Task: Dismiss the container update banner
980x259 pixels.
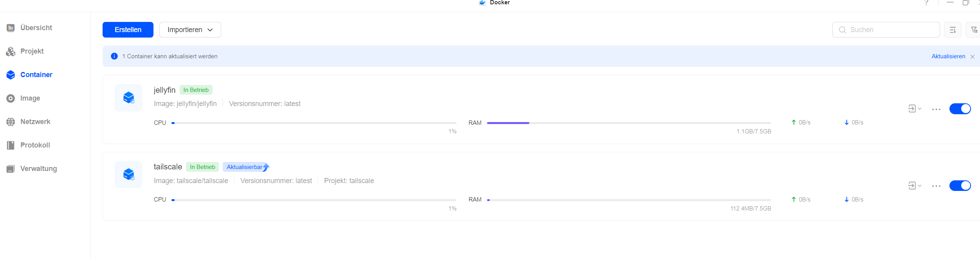Action: coord(973,57)
